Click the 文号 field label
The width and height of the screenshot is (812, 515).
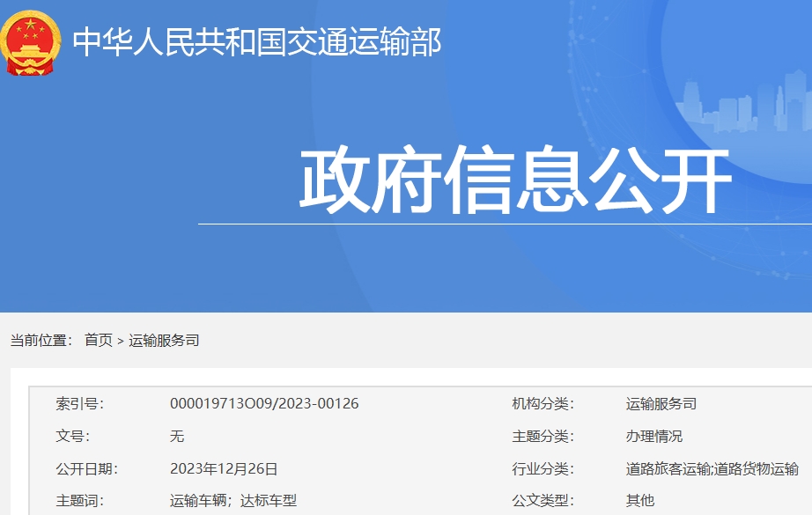coord(73,437)
